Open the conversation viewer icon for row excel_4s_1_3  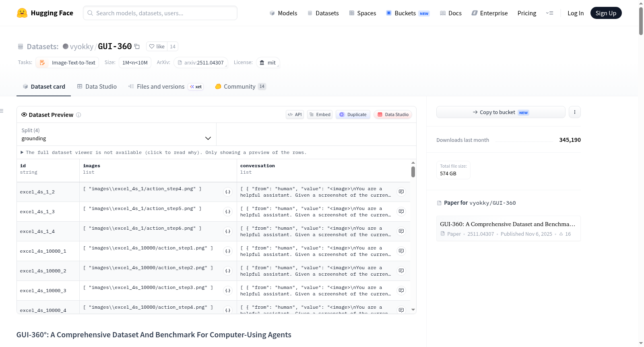point(401,212)
